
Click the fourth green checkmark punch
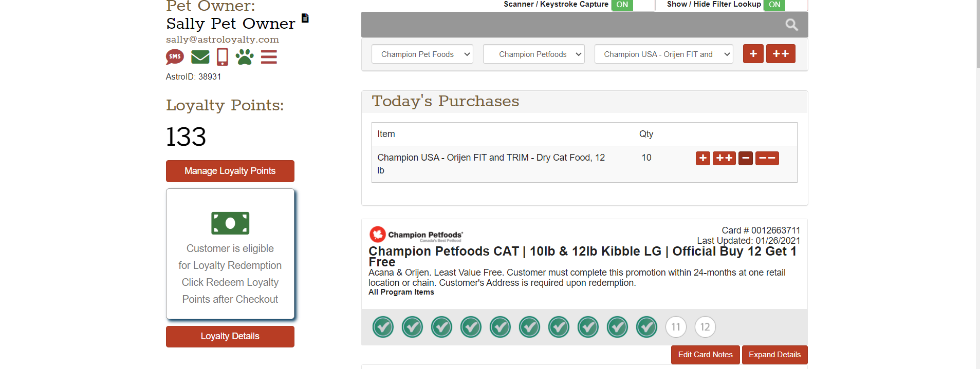[471, 327]
